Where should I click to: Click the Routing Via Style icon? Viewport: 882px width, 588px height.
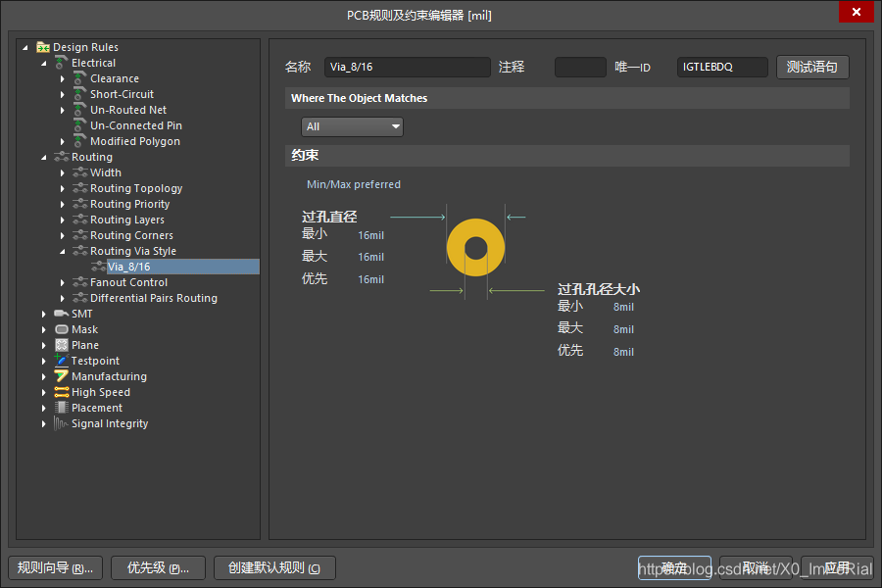click(80, 251)
